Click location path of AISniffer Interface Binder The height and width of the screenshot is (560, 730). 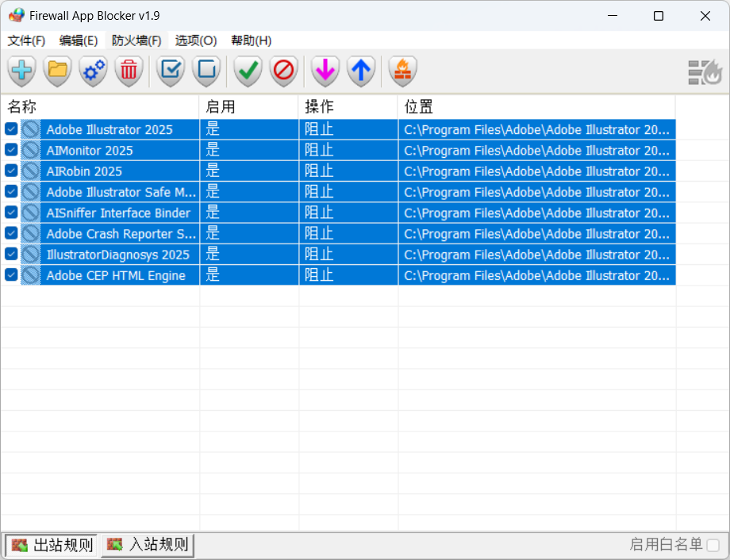click(x=537, y=213)
